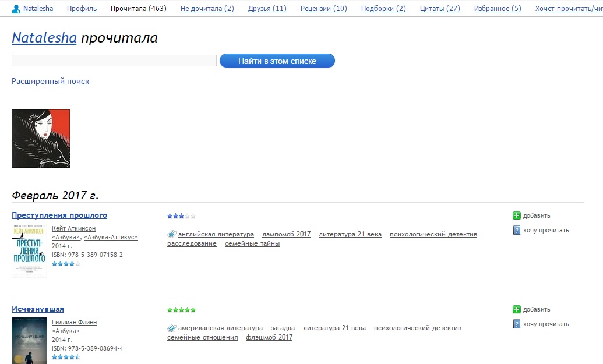Open the Не дочитала (2) tab
Viewport: 603px width, 364px height.
point(207,9)
